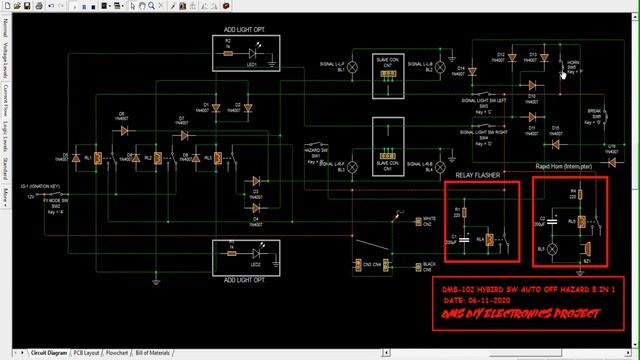Expand the Gallery dropdown arrow
The image size is (640, 360).
coord(109,6)
